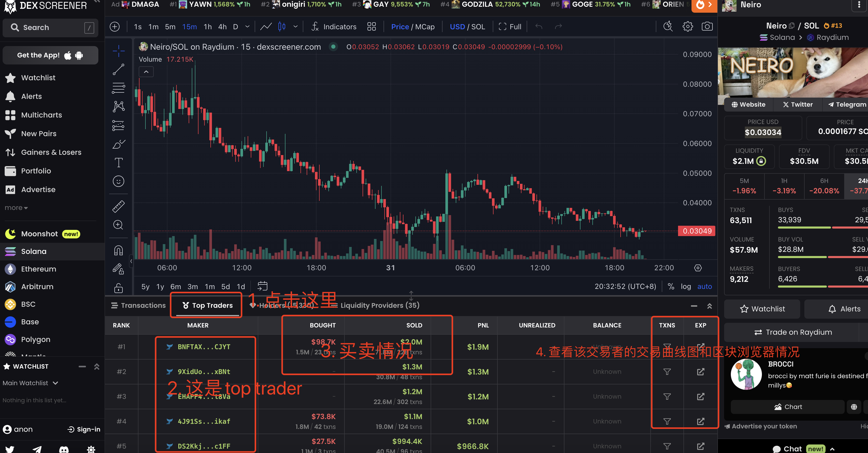Take a chart snapshot with camera icon
The image size is (868, 453).
(x=707, y=27)
